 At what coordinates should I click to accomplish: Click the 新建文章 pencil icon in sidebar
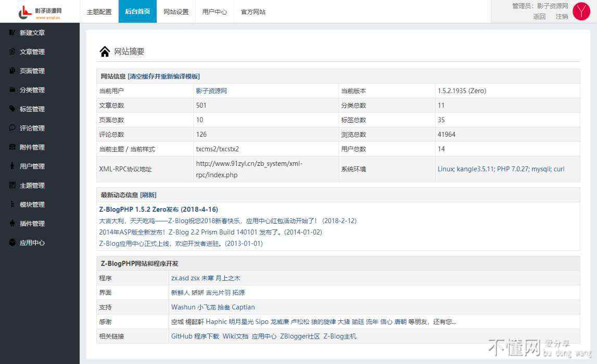coord(12,33)
